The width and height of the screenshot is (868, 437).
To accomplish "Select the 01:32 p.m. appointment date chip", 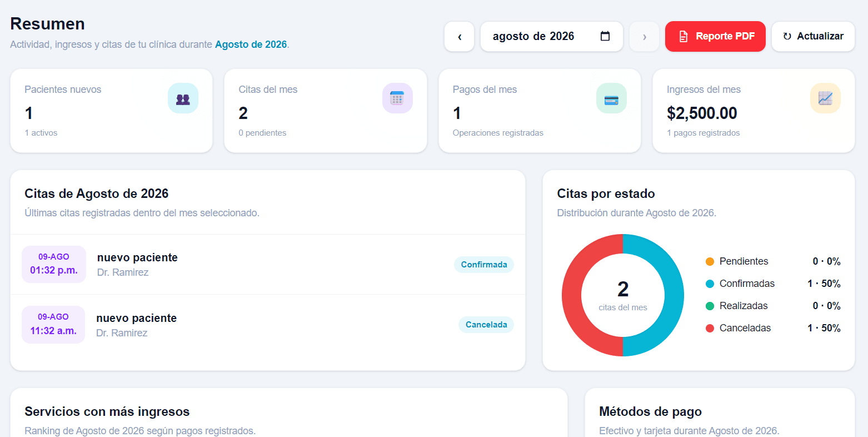I will [54, 264].
